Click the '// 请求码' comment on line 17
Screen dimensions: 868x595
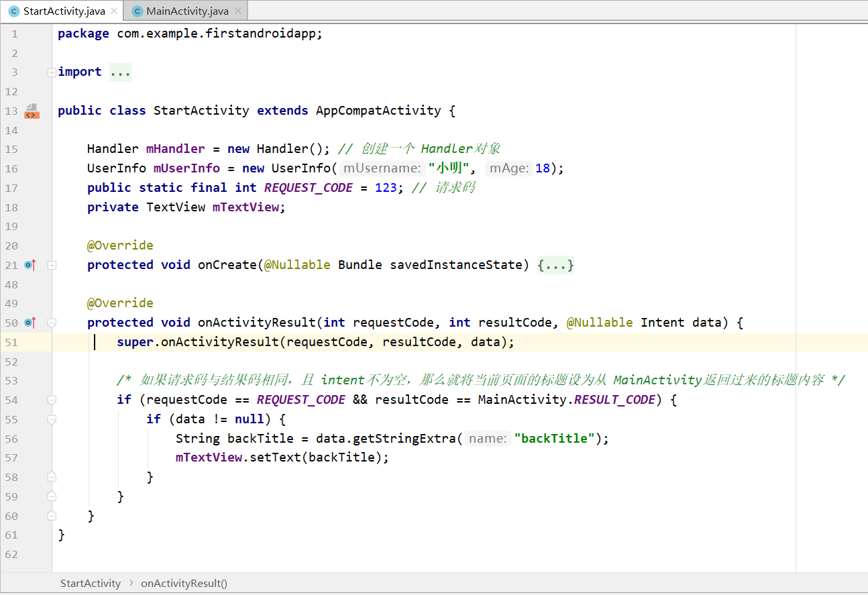443,188
